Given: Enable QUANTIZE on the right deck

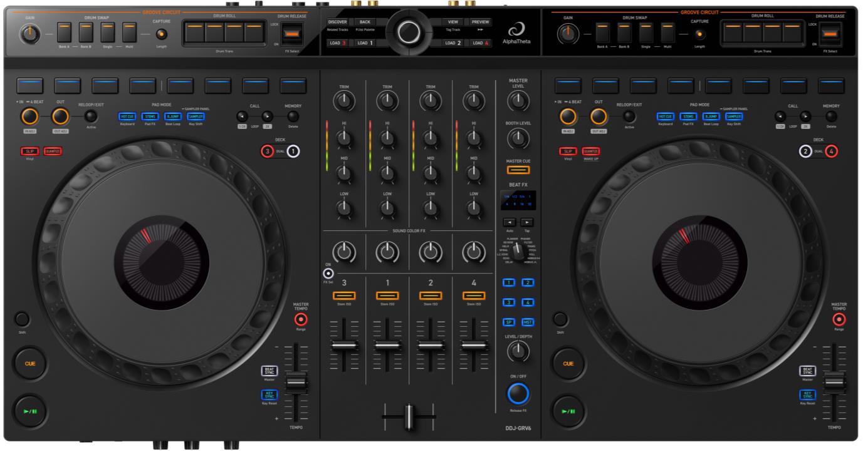Looking at the screenshot, I should coord(590,151).
